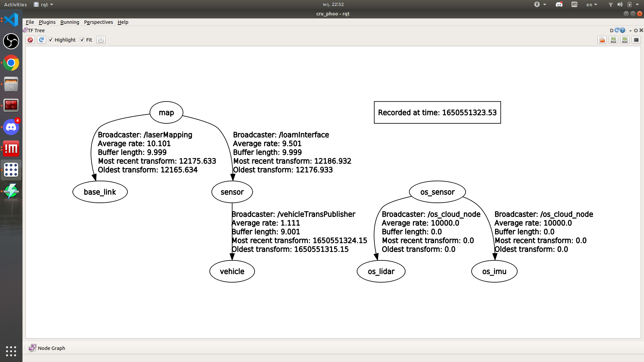Expand the rqt application menu arrow

52,5
